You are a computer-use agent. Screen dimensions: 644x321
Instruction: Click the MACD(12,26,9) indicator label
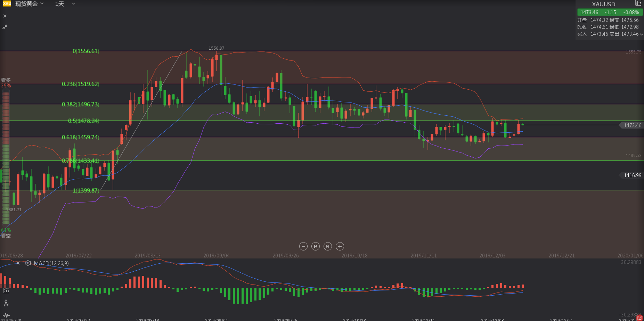[x=51, y=263]
